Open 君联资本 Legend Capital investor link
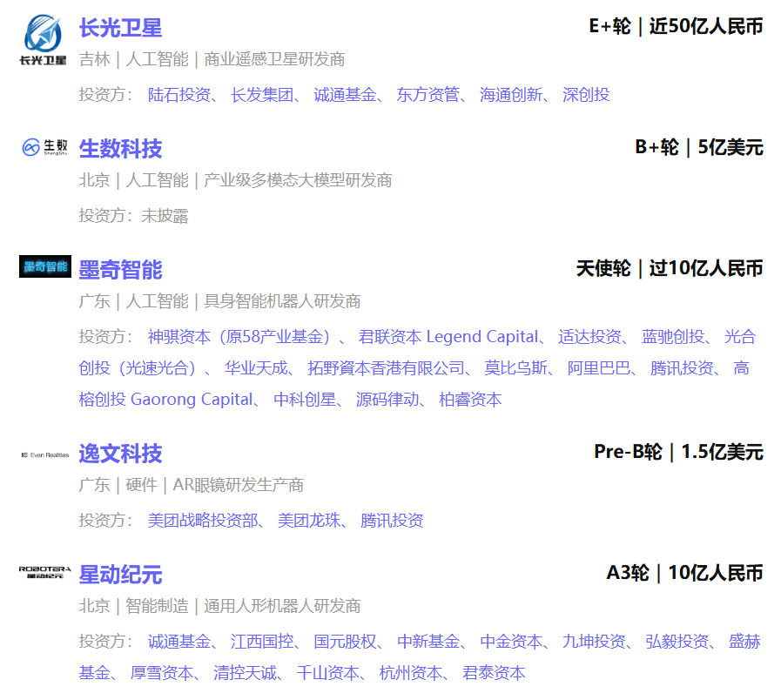 pyautogui.click(x=448, y=337)
